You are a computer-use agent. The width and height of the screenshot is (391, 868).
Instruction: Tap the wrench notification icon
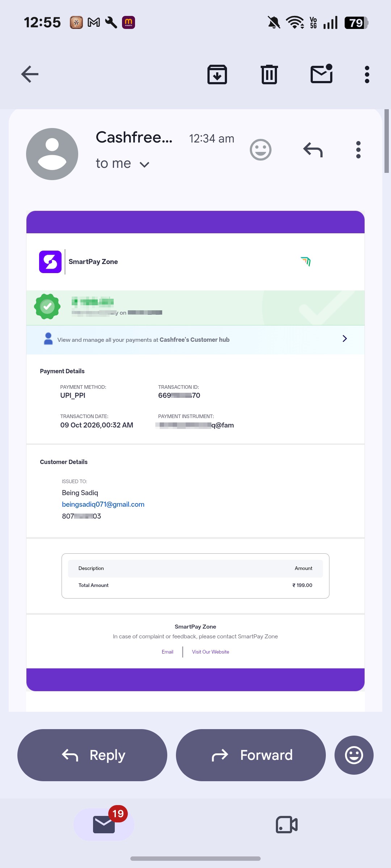coord(111,22)
